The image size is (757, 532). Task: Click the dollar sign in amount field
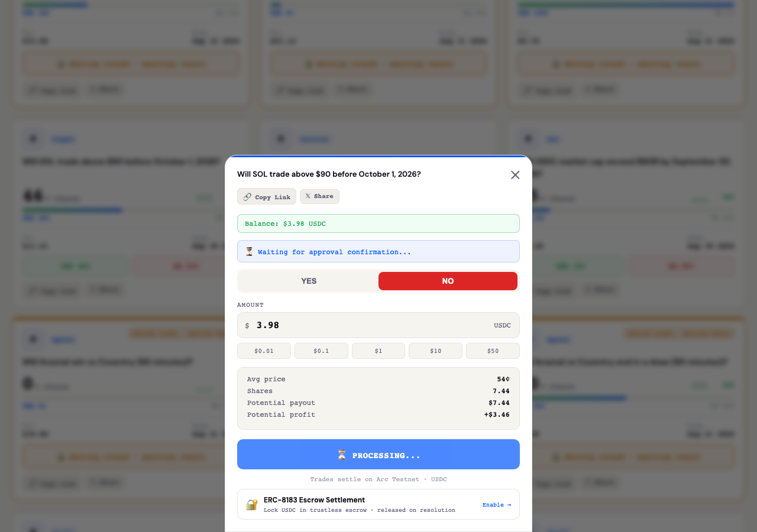247,326
